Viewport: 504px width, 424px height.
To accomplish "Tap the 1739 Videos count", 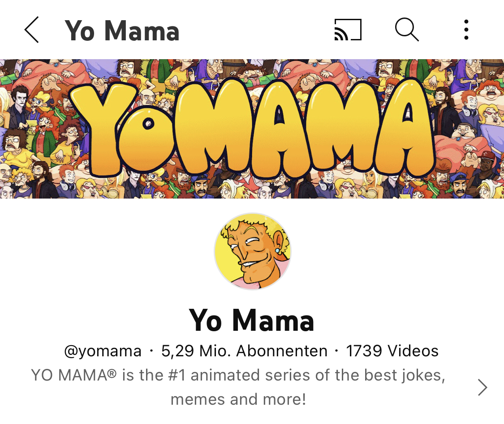I will pos(392,350).
